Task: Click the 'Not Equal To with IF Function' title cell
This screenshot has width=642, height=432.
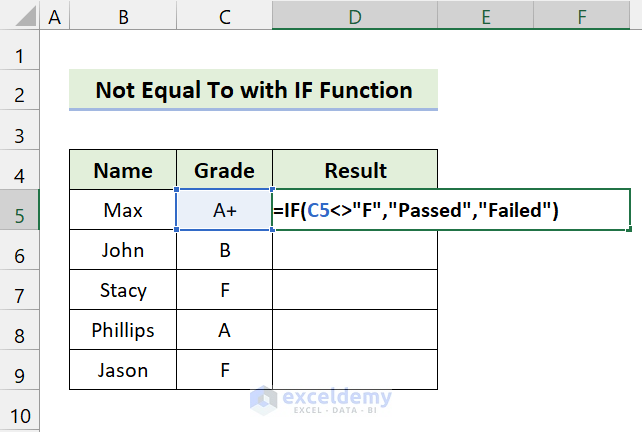Action: (x=253, y=90)
